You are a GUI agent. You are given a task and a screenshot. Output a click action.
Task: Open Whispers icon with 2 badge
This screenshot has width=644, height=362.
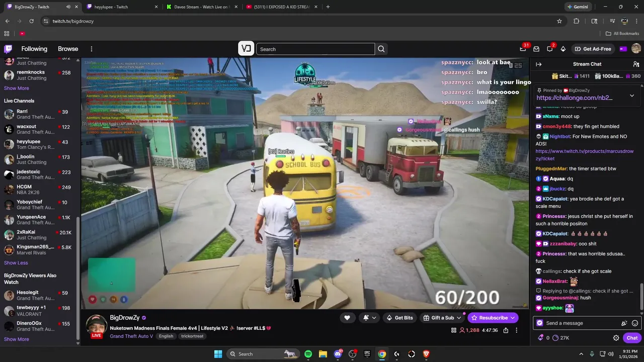549,49
